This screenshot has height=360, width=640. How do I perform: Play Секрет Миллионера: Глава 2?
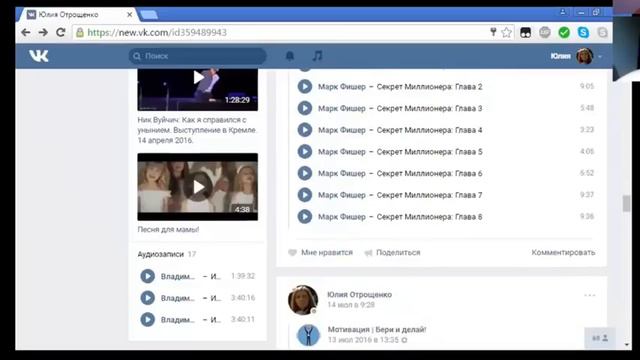click(x=304, y=87)
